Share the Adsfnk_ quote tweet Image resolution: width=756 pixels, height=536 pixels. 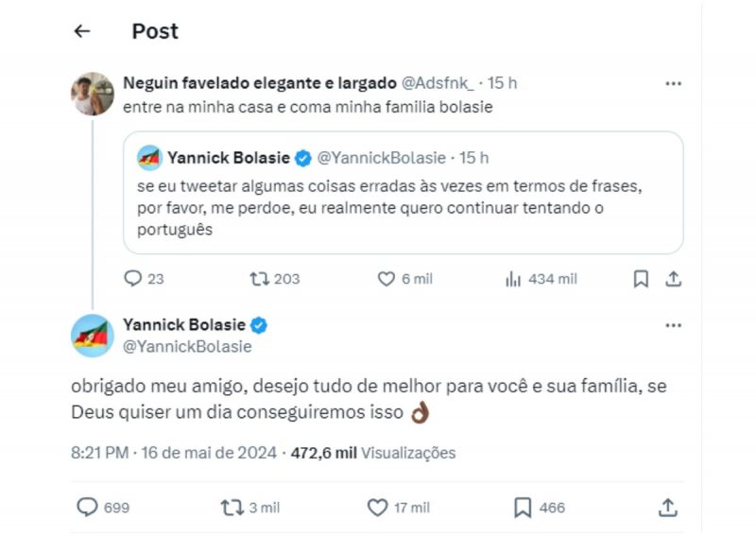point(673,279)
